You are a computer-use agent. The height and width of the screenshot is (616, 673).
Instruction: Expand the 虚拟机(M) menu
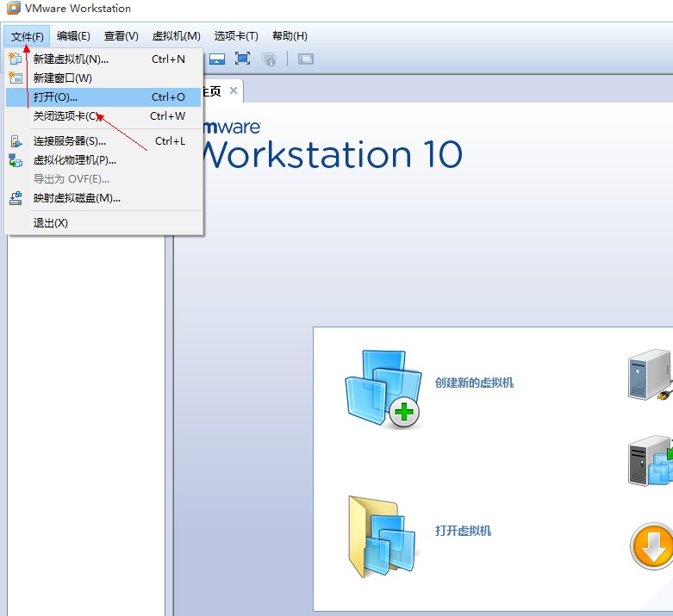click(176, 36)
